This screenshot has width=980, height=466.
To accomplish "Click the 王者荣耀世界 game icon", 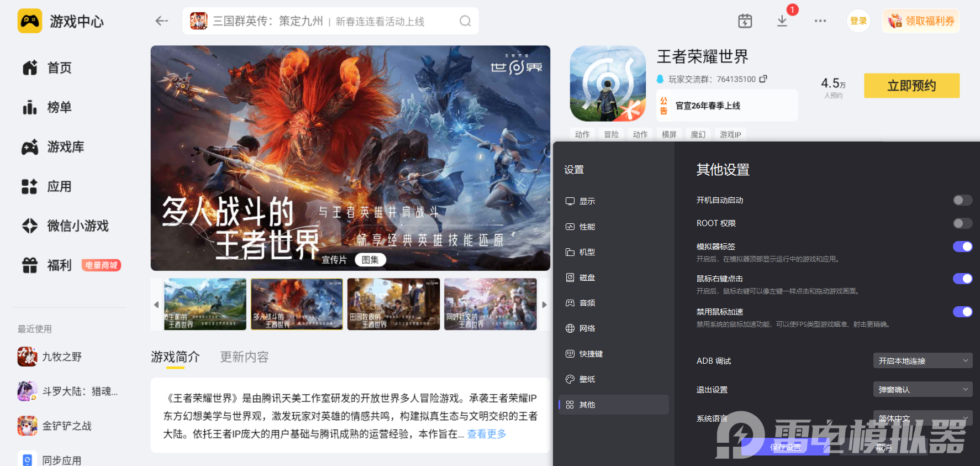I will (x=608, y=83).
